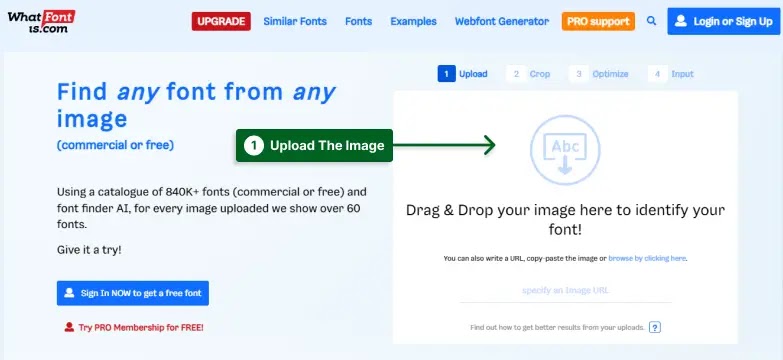This screenshot has height=360, width=783.
Task: Click the (commercial or free) subtitle
Action: [115, 145]
